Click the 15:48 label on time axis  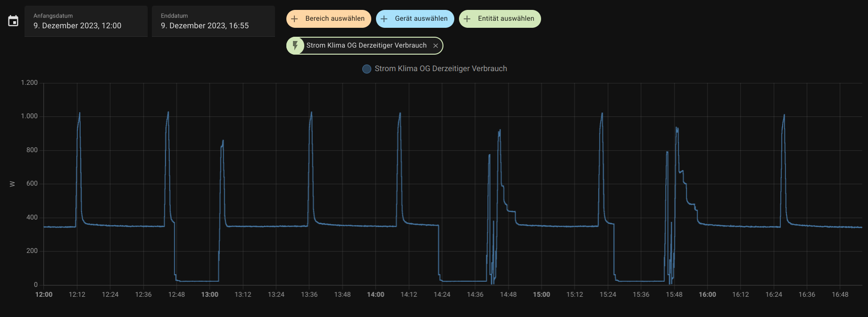674,294
